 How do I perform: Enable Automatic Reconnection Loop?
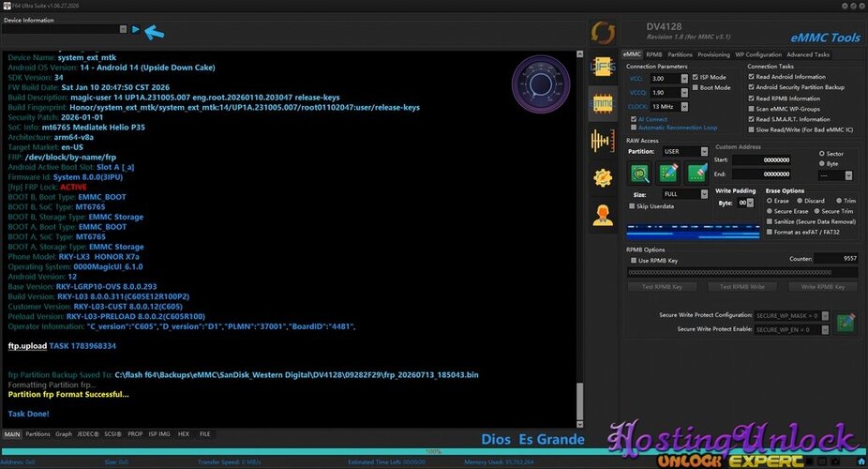634,128
